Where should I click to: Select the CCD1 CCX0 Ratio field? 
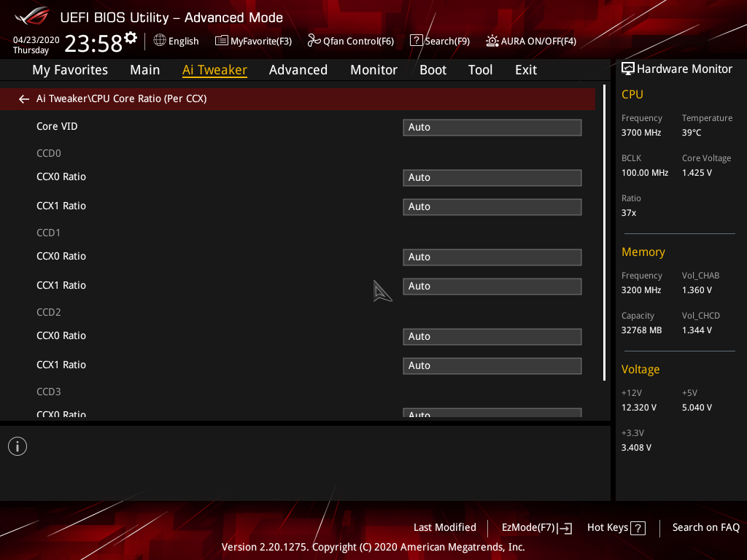(492, 257)
